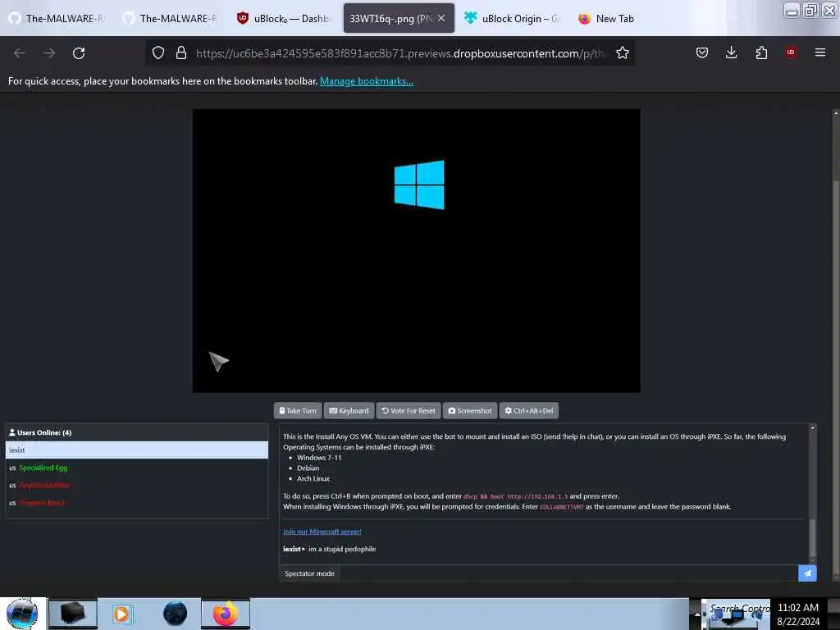This screenshot has height=630, width=840.
Task: Open the Extensions puzzle icon
Action: click(x=761, y=52)
